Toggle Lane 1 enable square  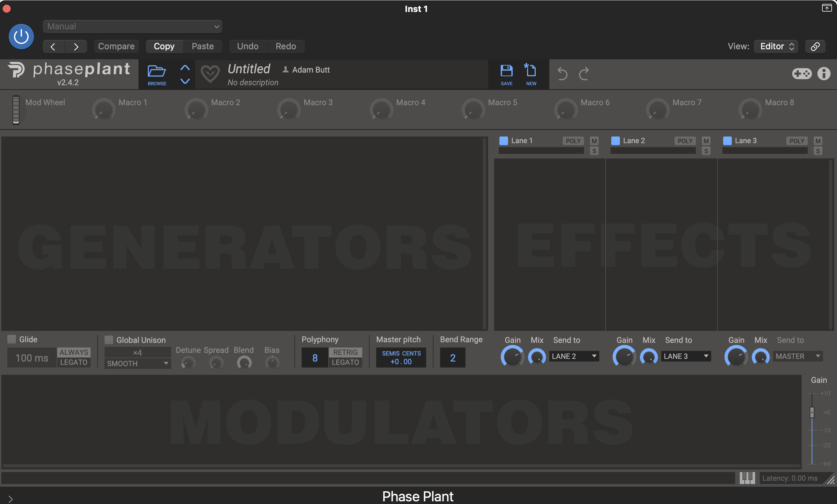(503, 140)
